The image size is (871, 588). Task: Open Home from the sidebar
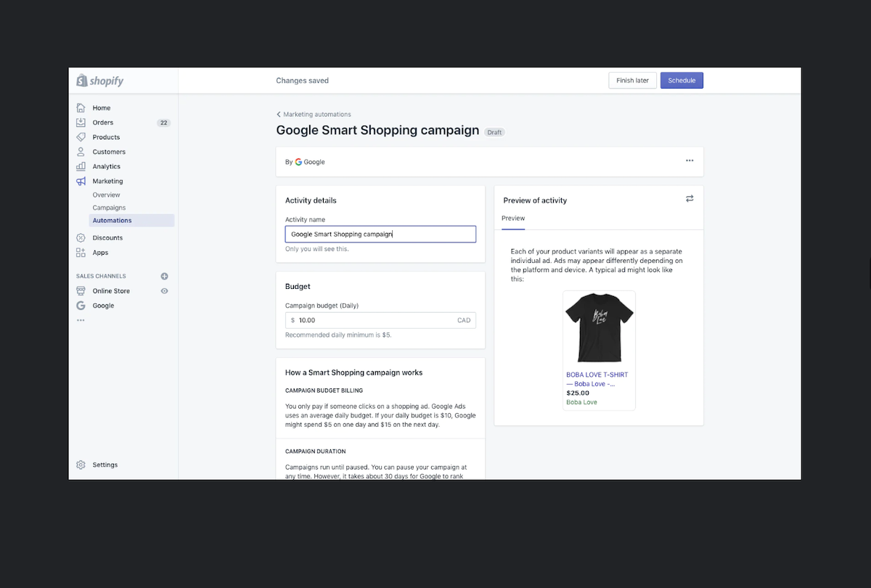click(102, 107)
